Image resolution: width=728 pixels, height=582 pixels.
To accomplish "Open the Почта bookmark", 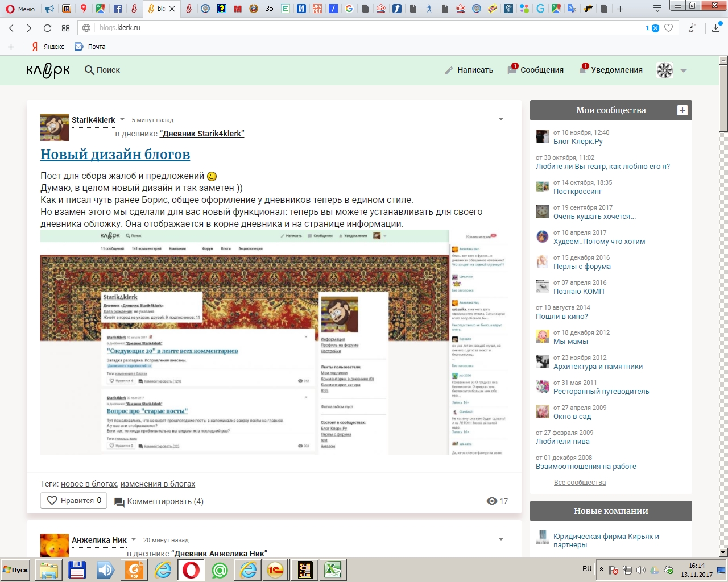I will pos(90,47).
